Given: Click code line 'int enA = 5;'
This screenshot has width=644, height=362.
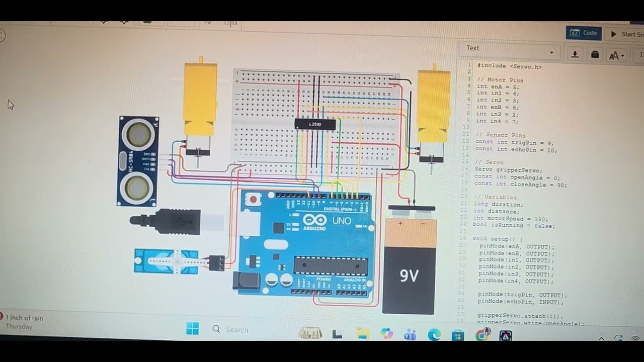Looking at the screenshot, I should (498, 86).
